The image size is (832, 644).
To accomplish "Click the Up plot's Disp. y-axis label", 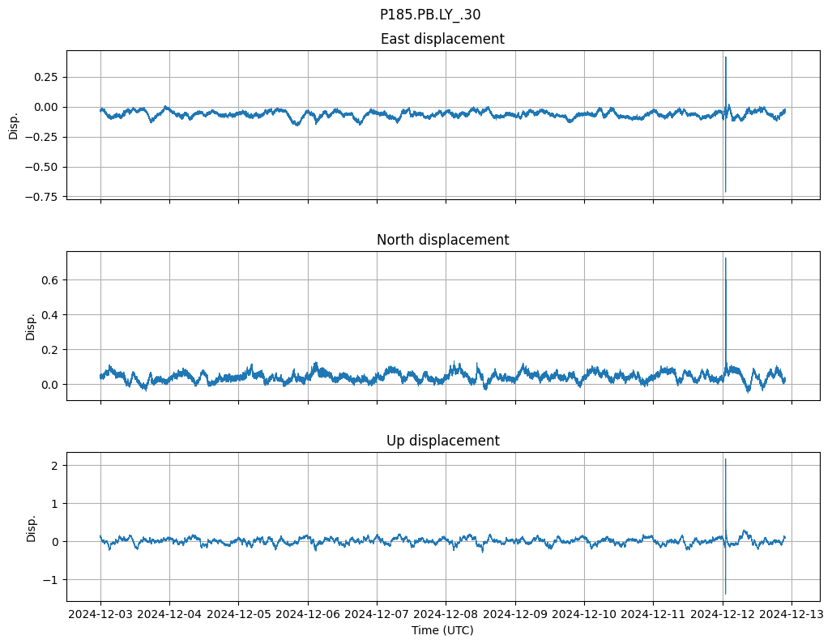I will 31,527.
